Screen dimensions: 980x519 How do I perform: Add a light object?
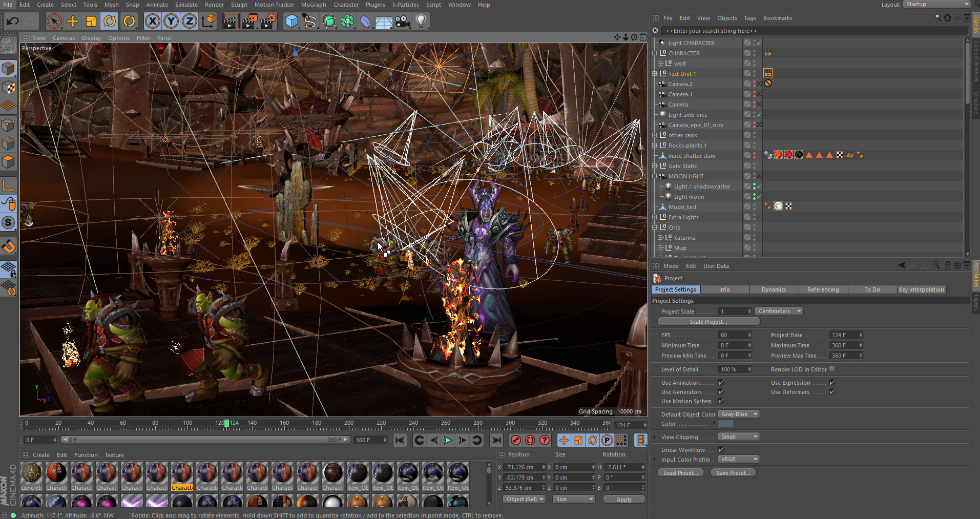(x=421, y=22)
